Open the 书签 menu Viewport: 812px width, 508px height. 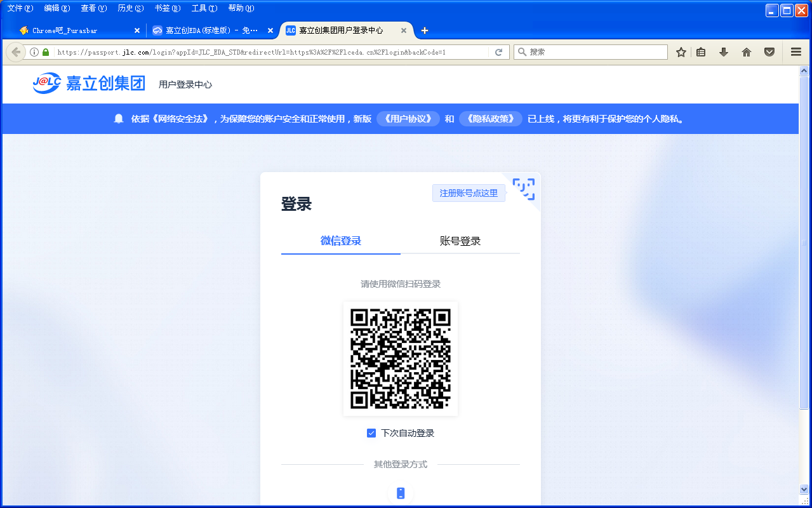167,8
